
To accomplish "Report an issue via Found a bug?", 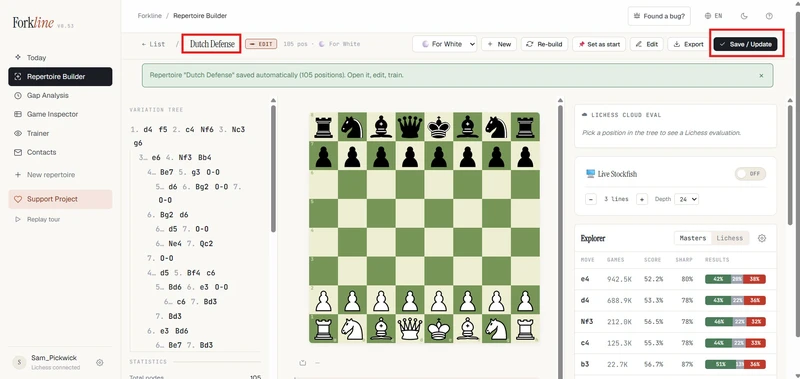I will click(x=659, y=16).
